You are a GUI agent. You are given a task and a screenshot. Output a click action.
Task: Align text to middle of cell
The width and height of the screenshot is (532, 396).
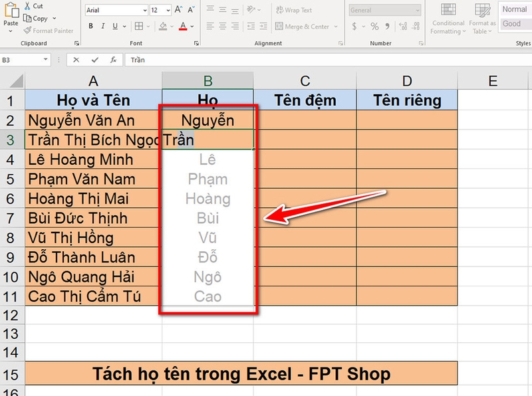[223, 9]
